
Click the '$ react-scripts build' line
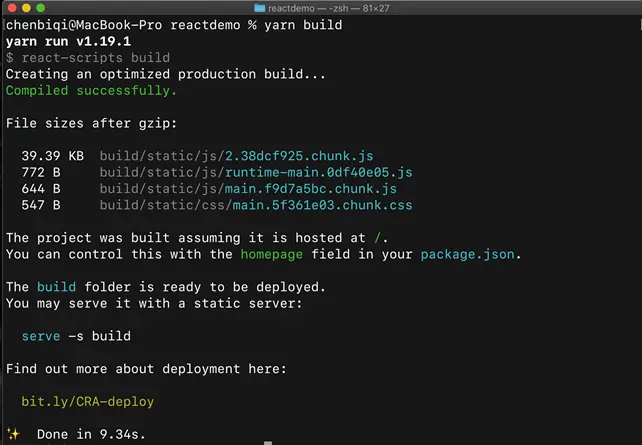coord(88,58)
